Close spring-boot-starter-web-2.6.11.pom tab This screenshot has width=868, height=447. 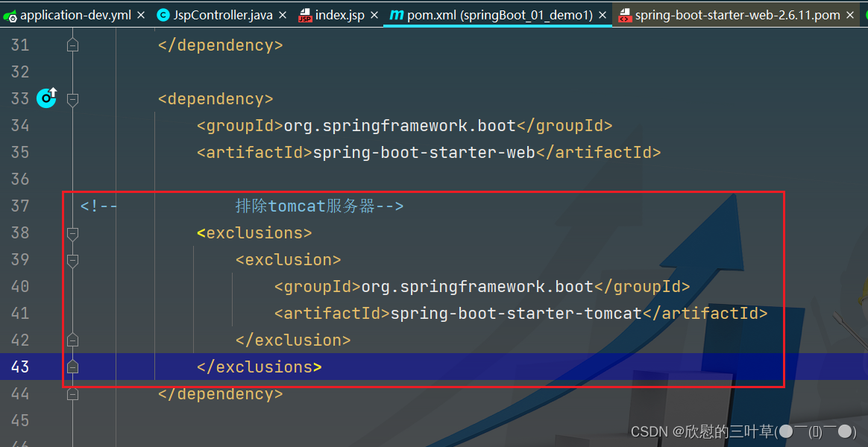pos(850,16)
